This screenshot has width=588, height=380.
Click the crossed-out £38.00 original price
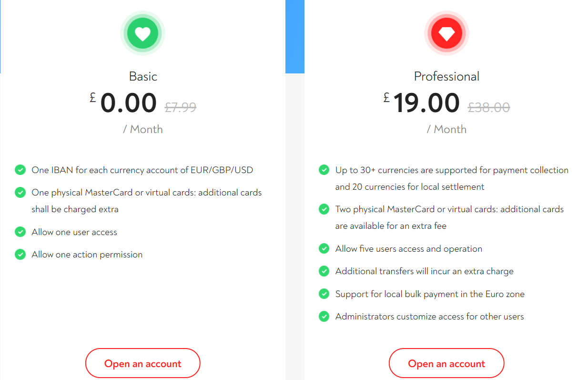tap(489, 107)
